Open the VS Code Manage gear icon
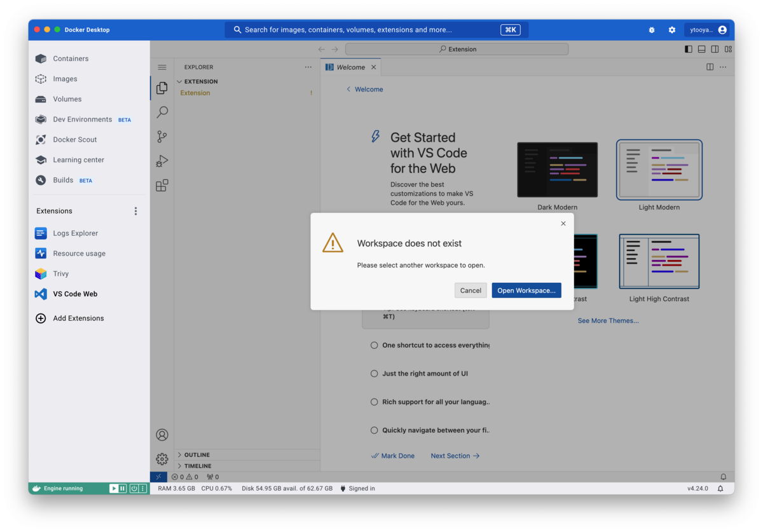763x532 pixels. point(162,459)
